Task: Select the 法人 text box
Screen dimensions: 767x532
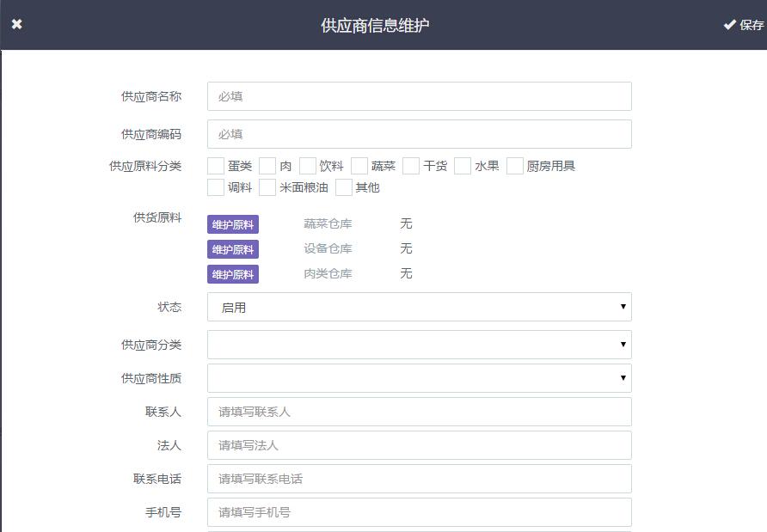Action: tap(419, 445)
